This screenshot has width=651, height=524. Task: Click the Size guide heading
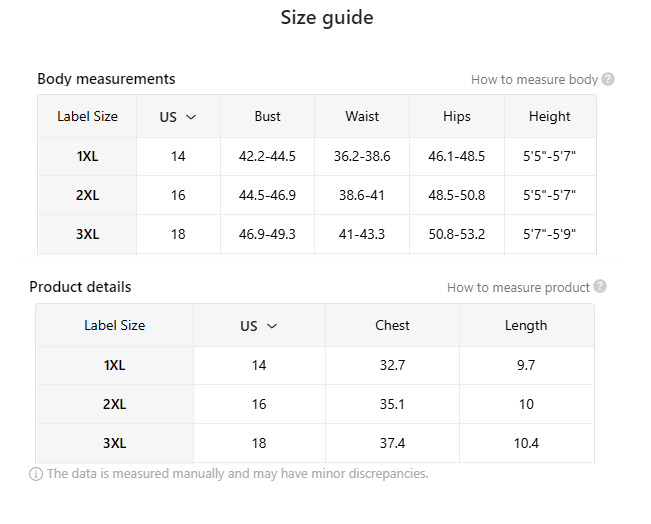pyautogui.click(x=327, y=18)
